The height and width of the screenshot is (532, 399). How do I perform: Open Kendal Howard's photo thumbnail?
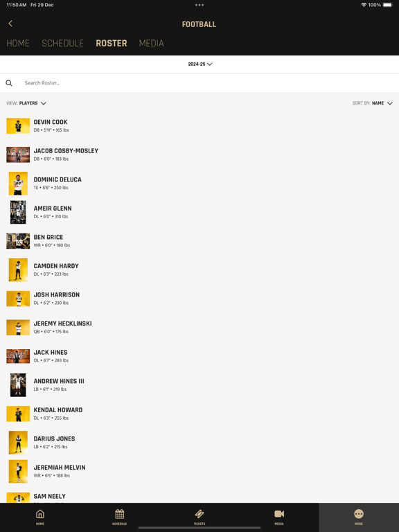pos(18,414)
